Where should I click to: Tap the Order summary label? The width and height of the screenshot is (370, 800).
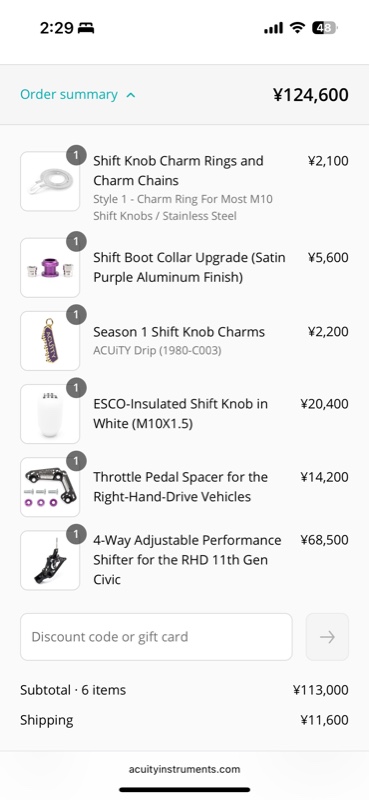point(69,95)
